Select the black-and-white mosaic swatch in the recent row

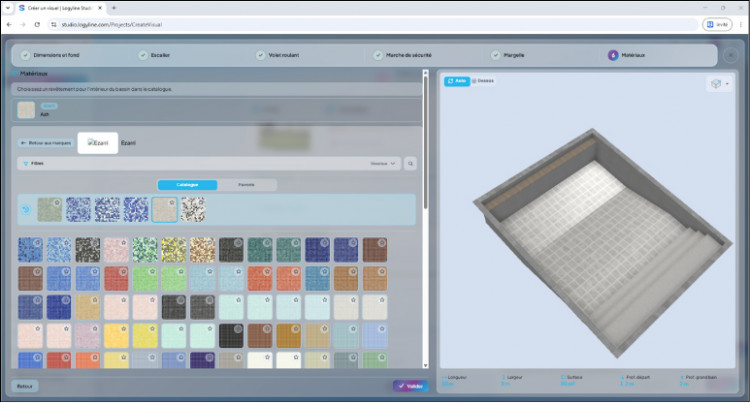[x=193, y=209]
